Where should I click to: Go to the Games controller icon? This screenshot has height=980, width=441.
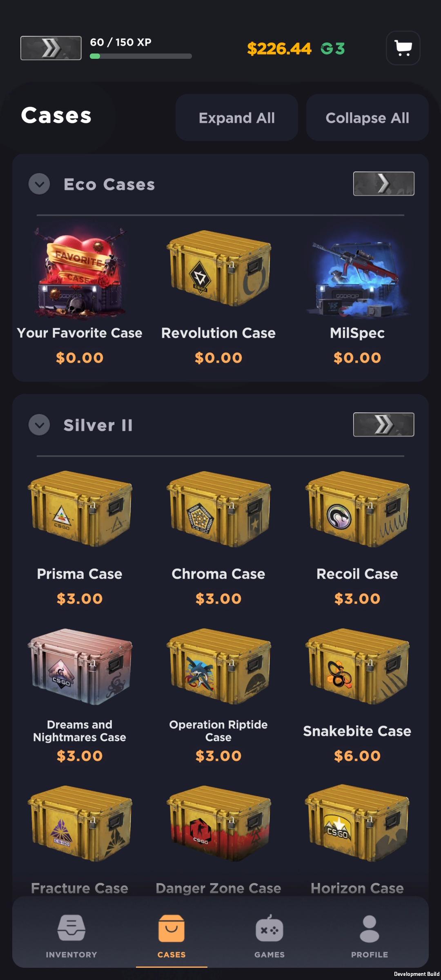(269, 929)
